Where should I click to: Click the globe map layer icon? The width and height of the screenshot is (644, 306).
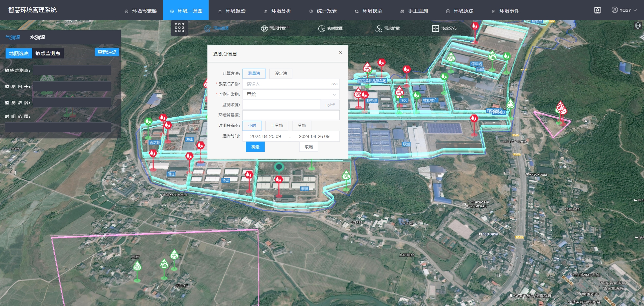tap(638, 26)
